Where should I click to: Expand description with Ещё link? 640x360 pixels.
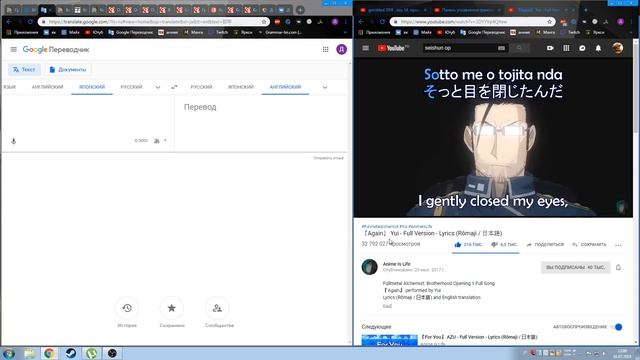(387, 306)
